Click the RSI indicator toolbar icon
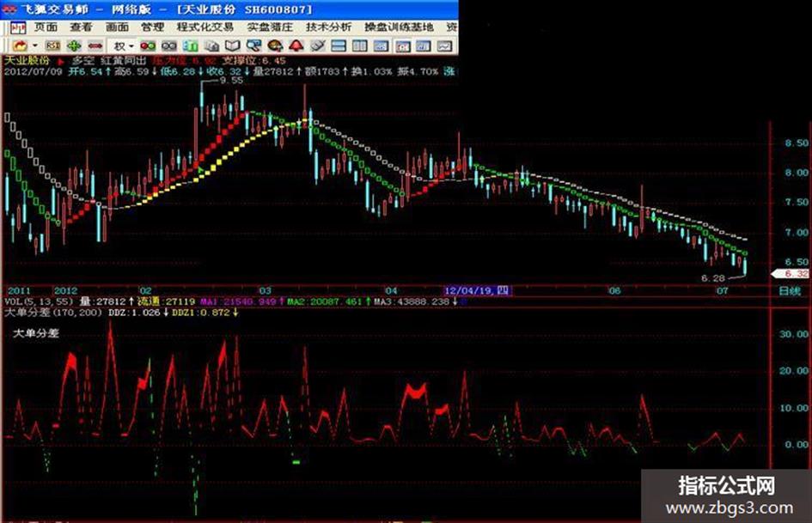 coord(52,46)
